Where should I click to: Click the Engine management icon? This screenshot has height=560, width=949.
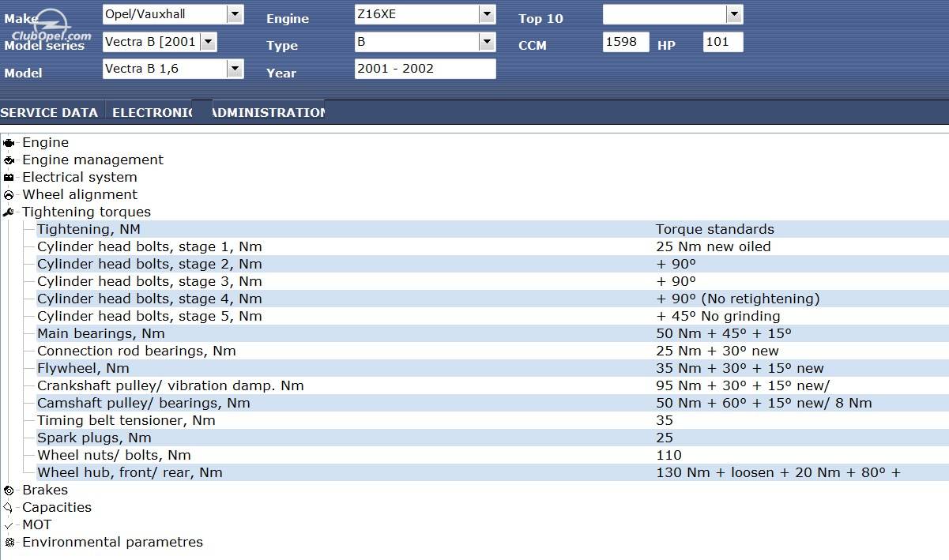9,160
